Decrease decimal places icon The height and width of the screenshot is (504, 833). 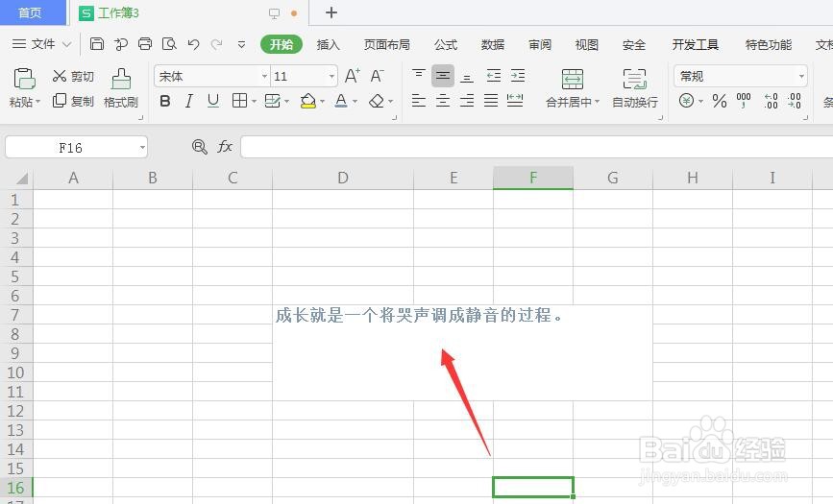[795, 101]
